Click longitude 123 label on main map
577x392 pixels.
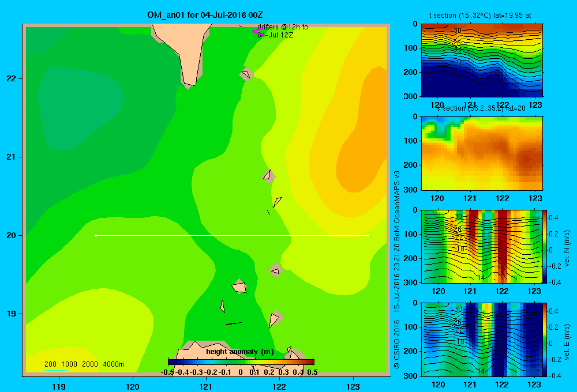click(x=353, y=386)
